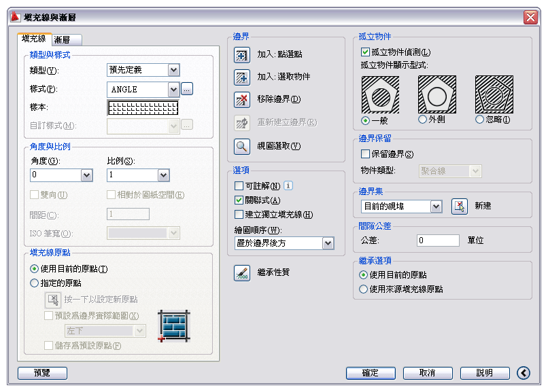The image size is (548, 392).
Task: Click the collapse arrow icon beside 說明
Action: click(523, 373)
